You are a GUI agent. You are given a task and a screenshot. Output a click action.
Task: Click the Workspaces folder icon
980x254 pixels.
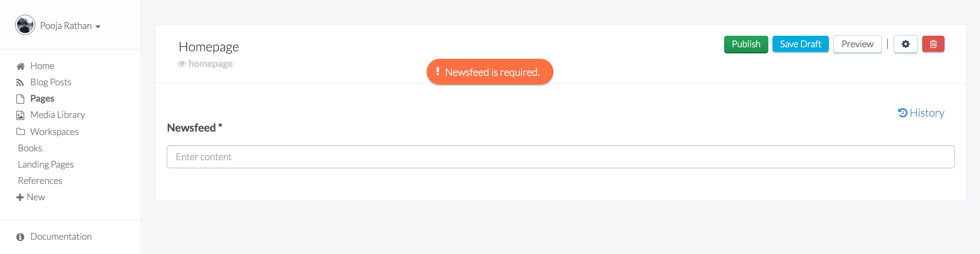click(x=20, y=132)
